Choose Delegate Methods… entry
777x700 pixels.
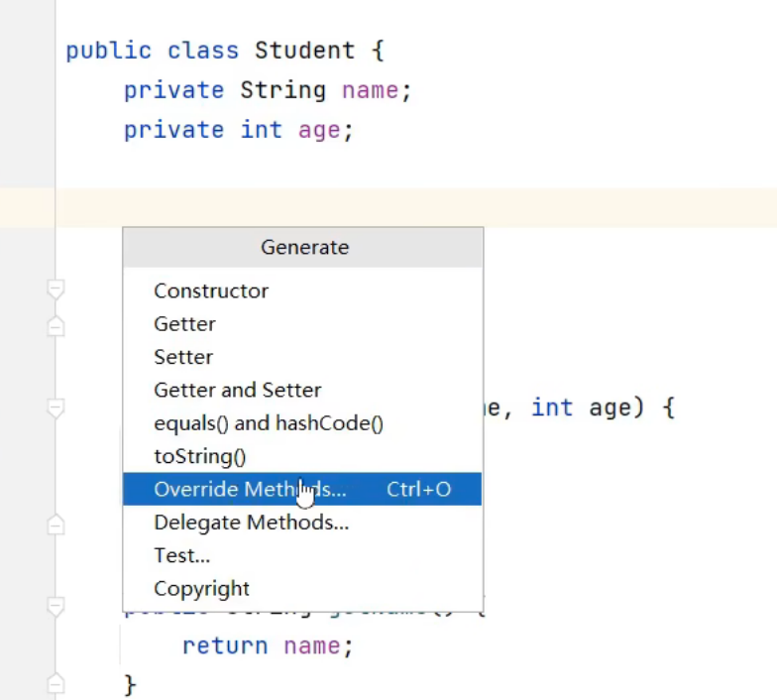pos(303,523)
